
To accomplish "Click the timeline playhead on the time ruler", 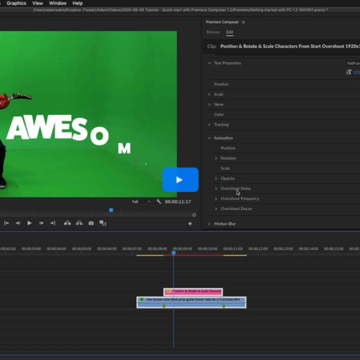I will point(173,253).
